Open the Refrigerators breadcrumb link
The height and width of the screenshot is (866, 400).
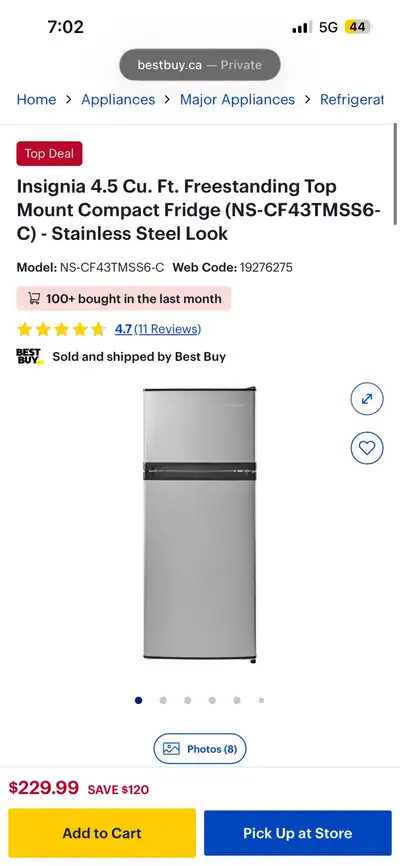tap(352, 99)
